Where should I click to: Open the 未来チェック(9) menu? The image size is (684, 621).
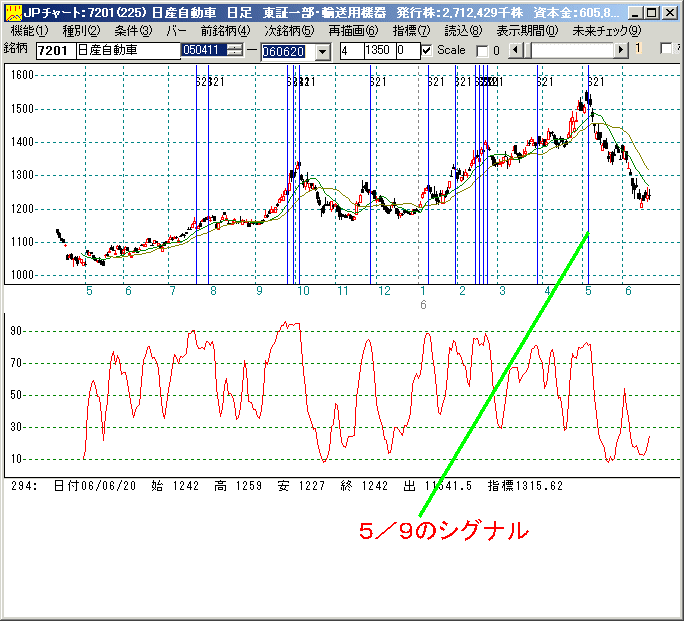606,31
